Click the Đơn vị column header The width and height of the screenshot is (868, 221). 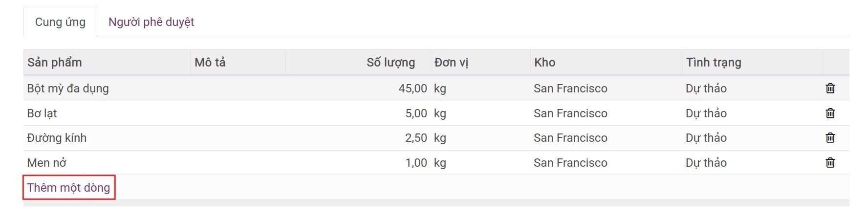tap(451, 63)
